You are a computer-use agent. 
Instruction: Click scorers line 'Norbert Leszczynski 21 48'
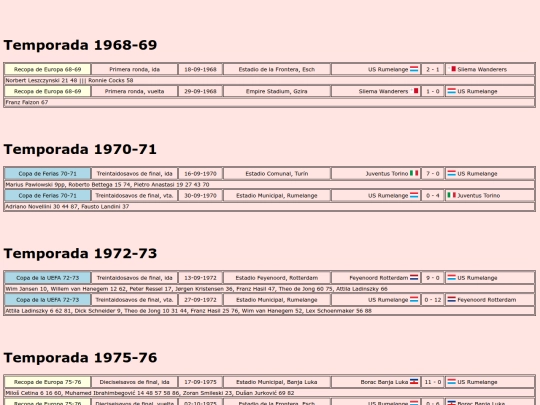pos(269,80)
